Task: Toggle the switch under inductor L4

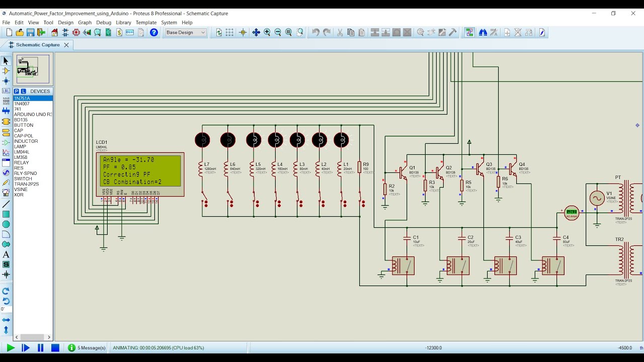Action: (277, 199)
